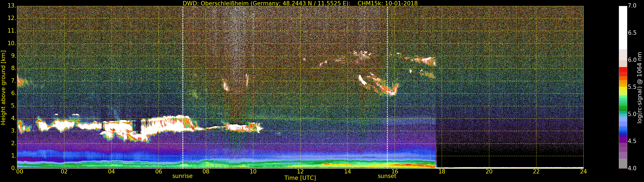Click colorbar value label '4.0'
Viewport: 644px width, 182px height.
coord(632,168)
